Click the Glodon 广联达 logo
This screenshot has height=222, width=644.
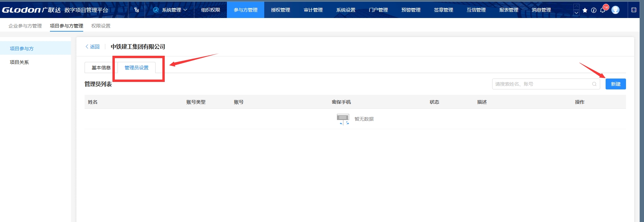(x=31, y=10)
